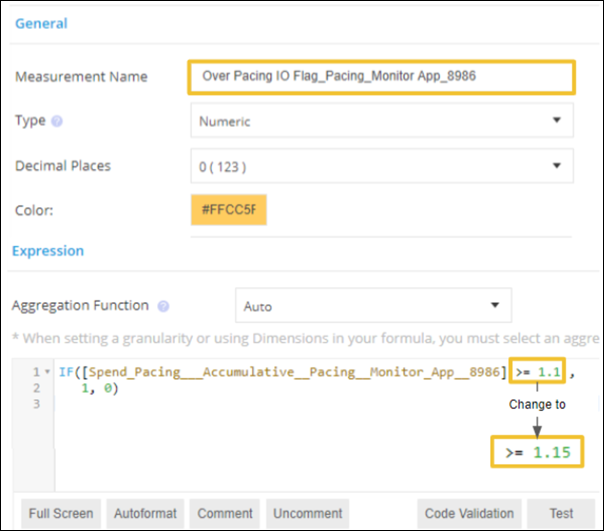The height and width of the screenshot is (531, 604).
Task: Click the Full Screen button
Action: point(61,514)
